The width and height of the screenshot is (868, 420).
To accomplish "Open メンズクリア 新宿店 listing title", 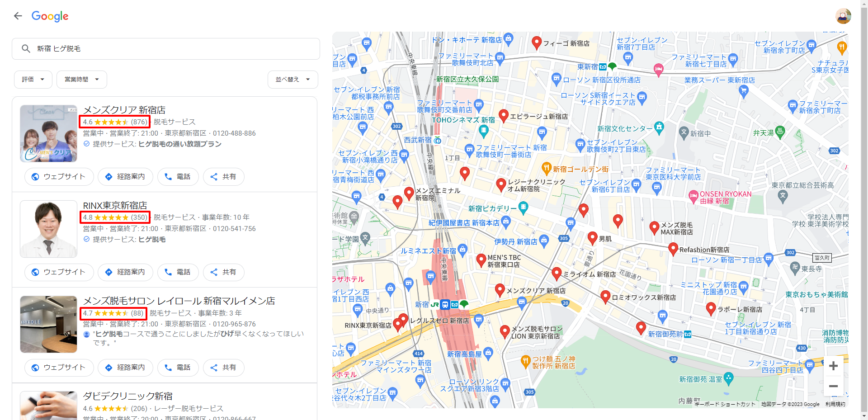I will click(x=124, y=110).
